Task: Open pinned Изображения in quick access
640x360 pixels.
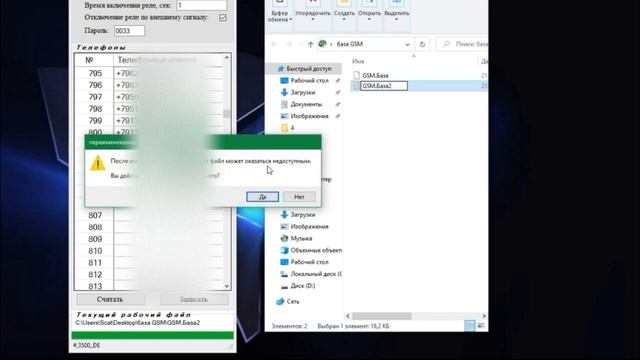Action: pyautogui.click(x=309, y=116)
